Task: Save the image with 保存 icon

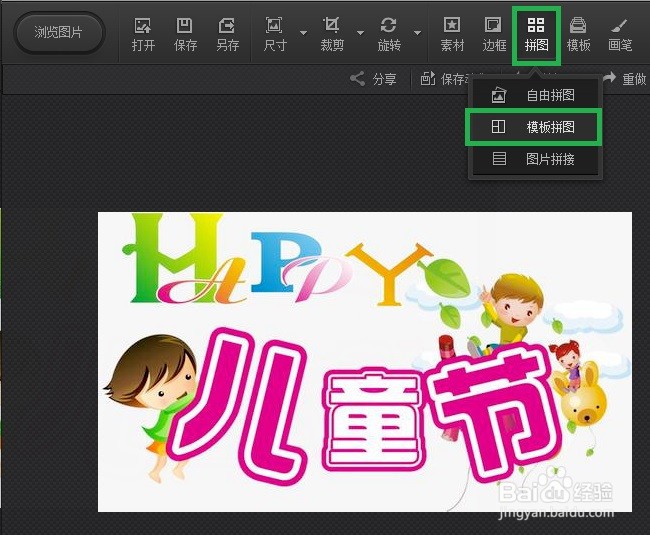Action: coord(185,35)
